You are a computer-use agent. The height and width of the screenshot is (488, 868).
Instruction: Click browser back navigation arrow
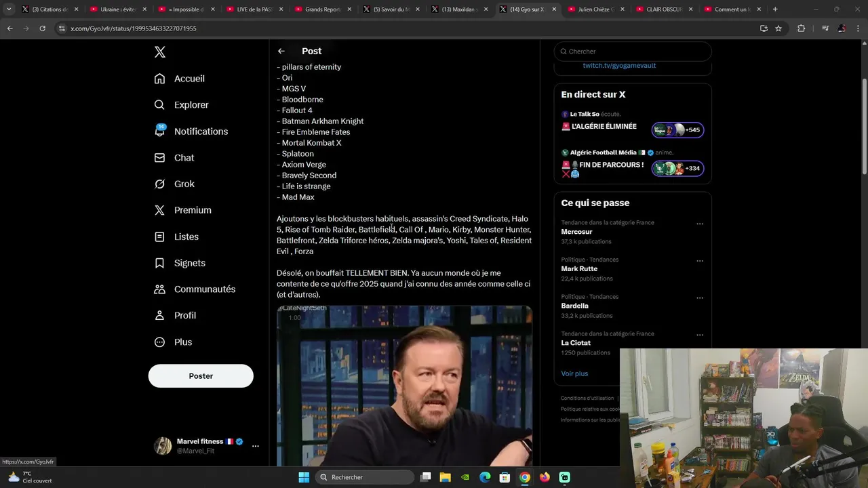[x=10, y=28]
